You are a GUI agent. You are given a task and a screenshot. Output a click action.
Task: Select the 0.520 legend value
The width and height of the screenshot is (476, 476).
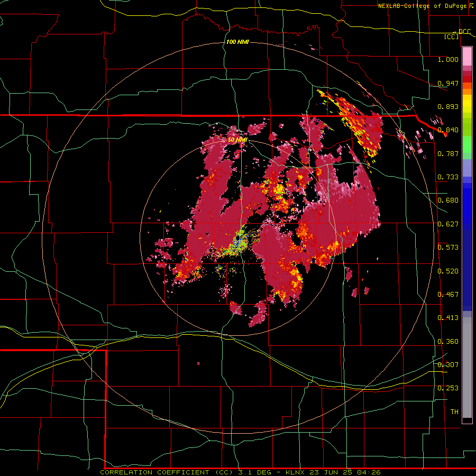[448, 271]
